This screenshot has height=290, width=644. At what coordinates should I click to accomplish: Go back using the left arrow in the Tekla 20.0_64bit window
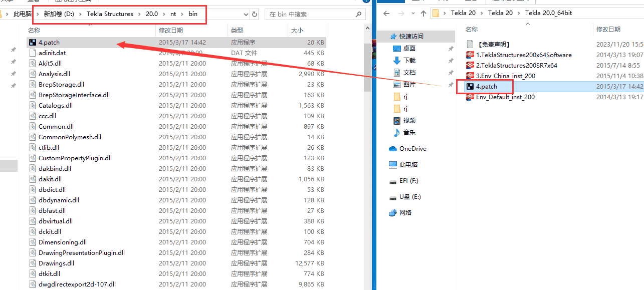pyautogui.click(x=386, y=13)
